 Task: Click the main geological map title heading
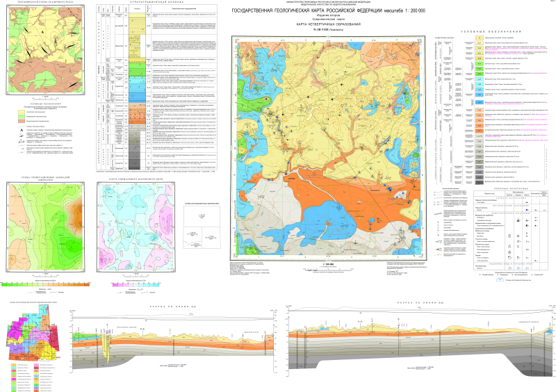coord(327,11)
